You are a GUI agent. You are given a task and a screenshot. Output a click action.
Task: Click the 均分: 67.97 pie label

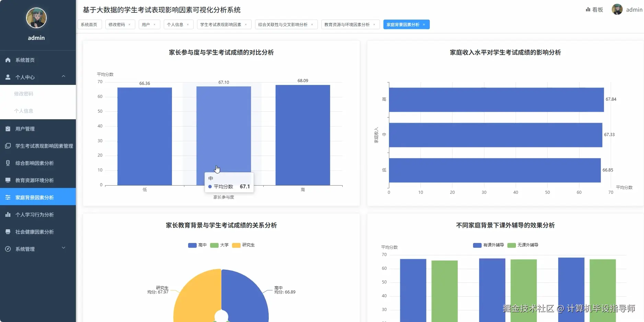(158, 292)
